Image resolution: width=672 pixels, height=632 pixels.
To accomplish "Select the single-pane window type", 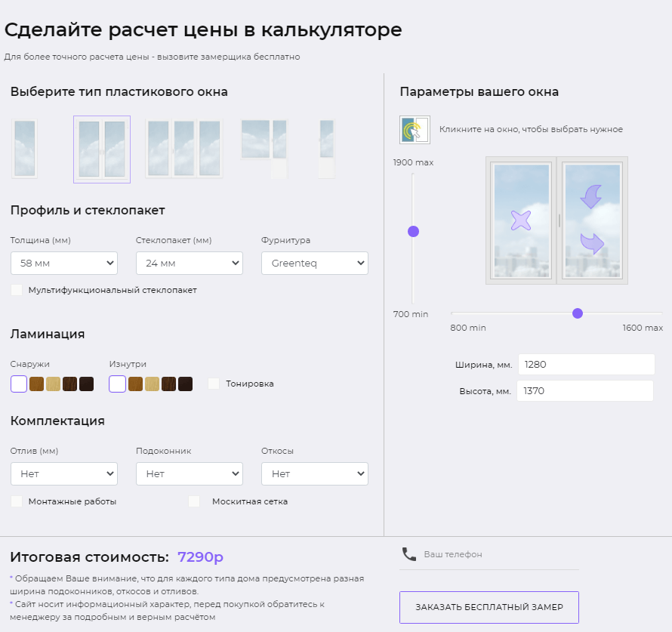I will coord(24,148).
